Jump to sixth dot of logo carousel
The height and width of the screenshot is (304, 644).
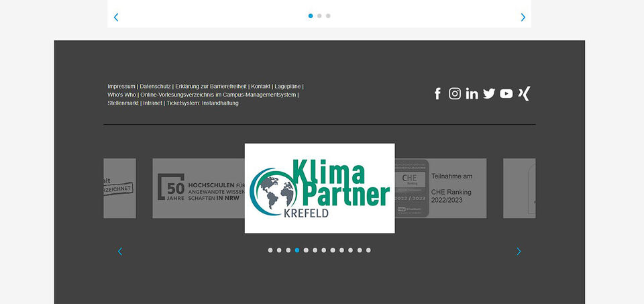(x=315, y=250)
